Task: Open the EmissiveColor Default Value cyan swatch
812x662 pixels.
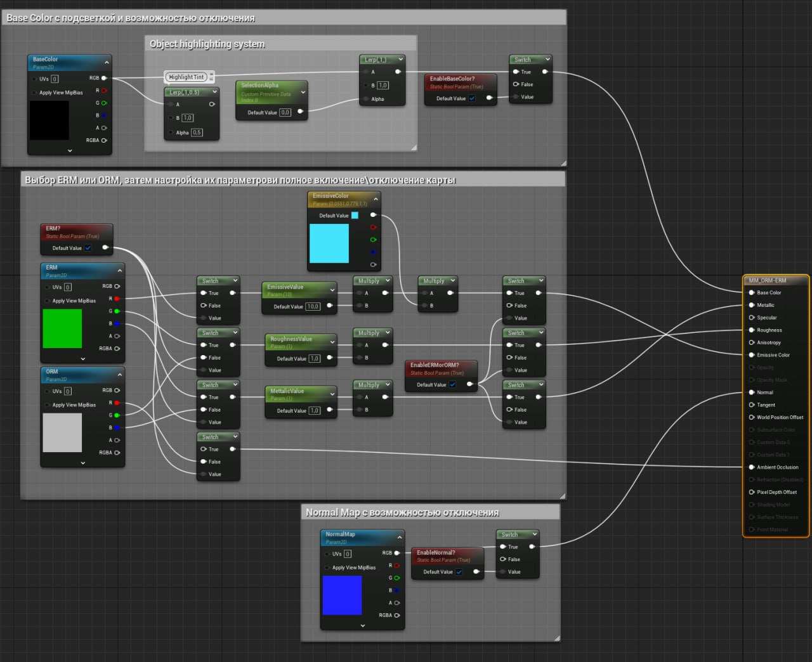Action: [355, 216]
